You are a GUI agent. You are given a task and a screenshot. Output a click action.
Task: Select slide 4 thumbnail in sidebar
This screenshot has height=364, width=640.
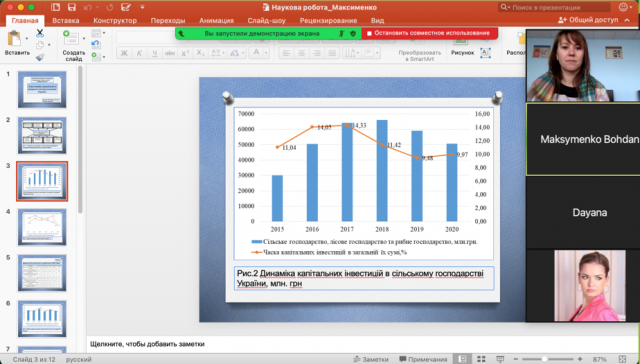click(42, 227)
